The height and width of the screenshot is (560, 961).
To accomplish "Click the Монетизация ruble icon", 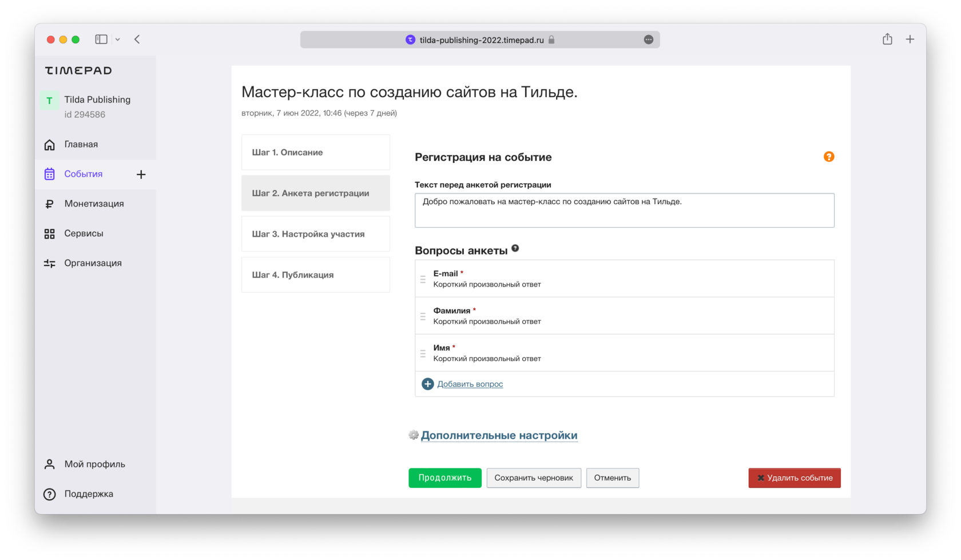I will [x=50, y=204].
